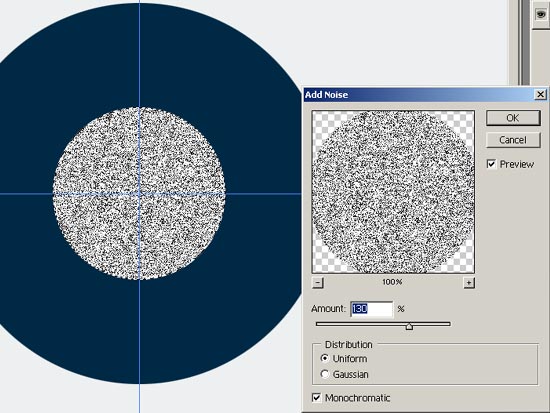Click the Amount slider track left of handle
The image size is (550, 413).
coord(360,324)
